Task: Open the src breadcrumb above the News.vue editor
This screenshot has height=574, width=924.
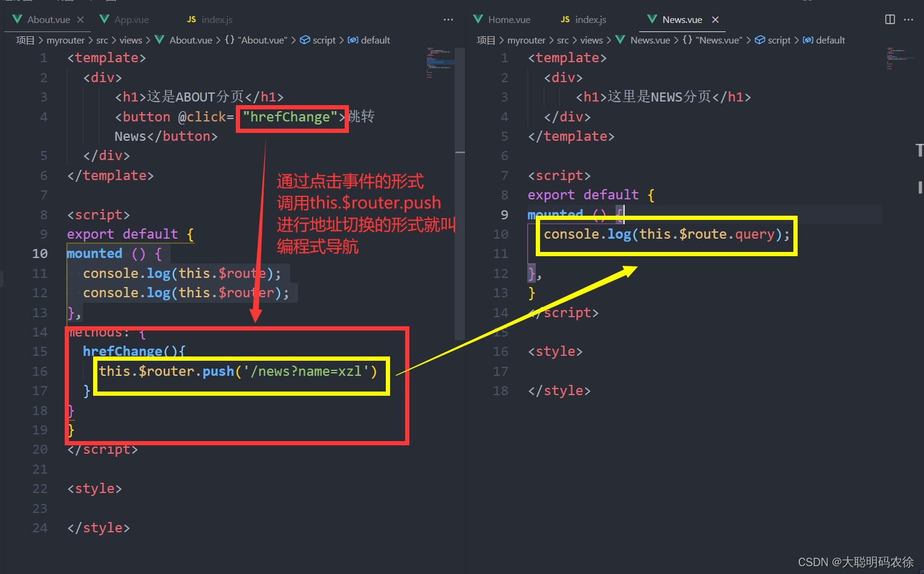Action: click(563, 40)
